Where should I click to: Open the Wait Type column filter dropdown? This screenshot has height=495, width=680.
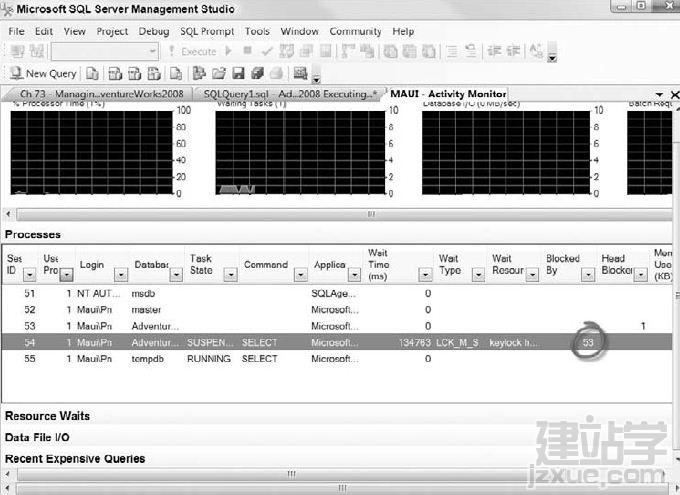(x=478, y=275)
